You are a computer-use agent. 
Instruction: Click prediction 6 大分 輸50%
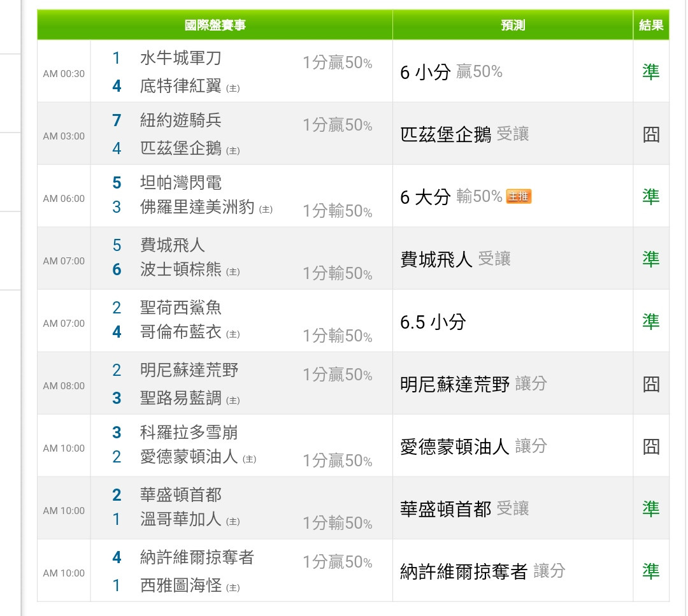[x=451, y=197]
